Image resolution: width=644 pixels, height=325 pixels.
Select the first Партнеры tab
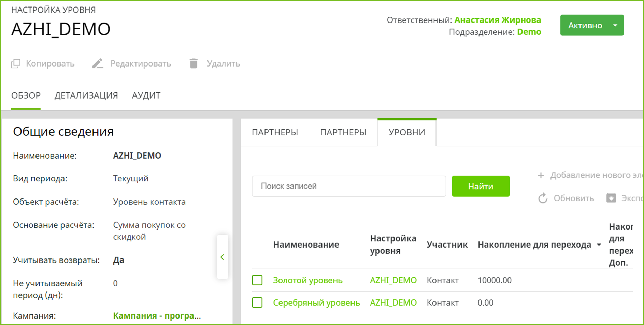(x=275, y=132)
